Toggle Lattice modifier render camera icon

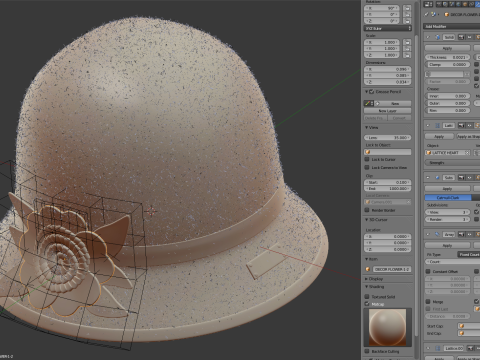pos(461,125)
